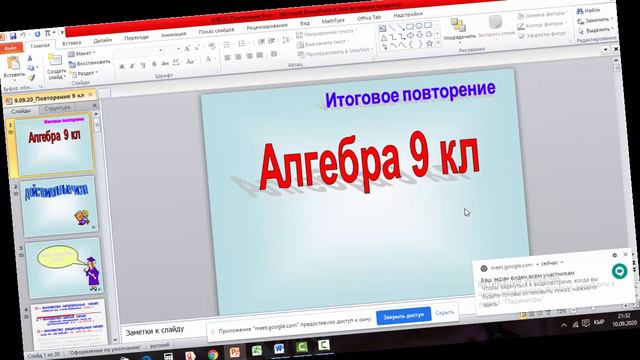Screen dimensions: 640x360
Task: Apply italic formatting (К)
Action: pyautogui.click(x=132, y=66)
